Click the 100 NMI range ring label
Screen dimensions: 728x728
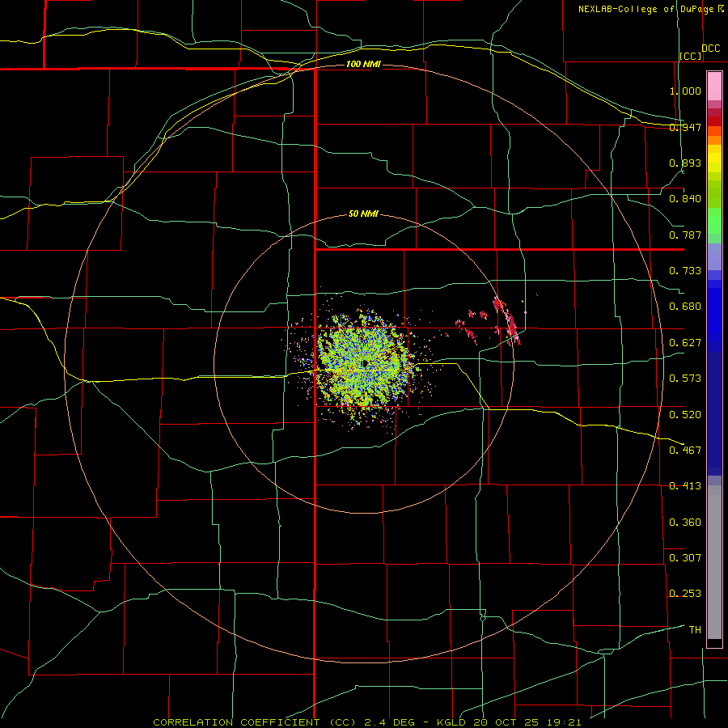point(363,64)
